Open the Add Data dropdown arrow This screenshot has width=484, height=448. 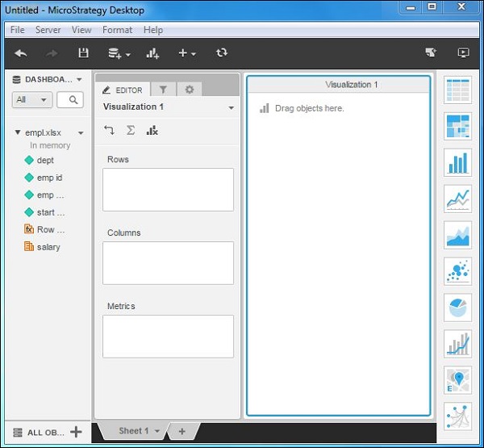[128, 55]
